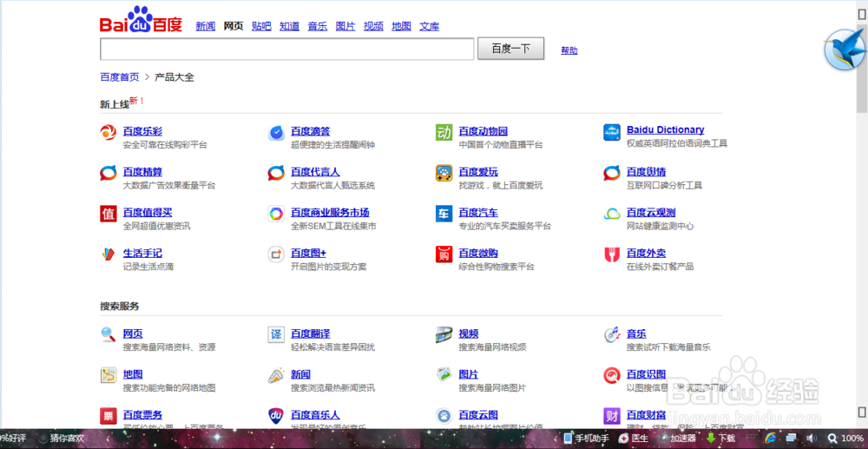The width and height of the screenshot is (868, 449).
Task: Click the 百度代言人 icon
Action: [x=276, y=174]
